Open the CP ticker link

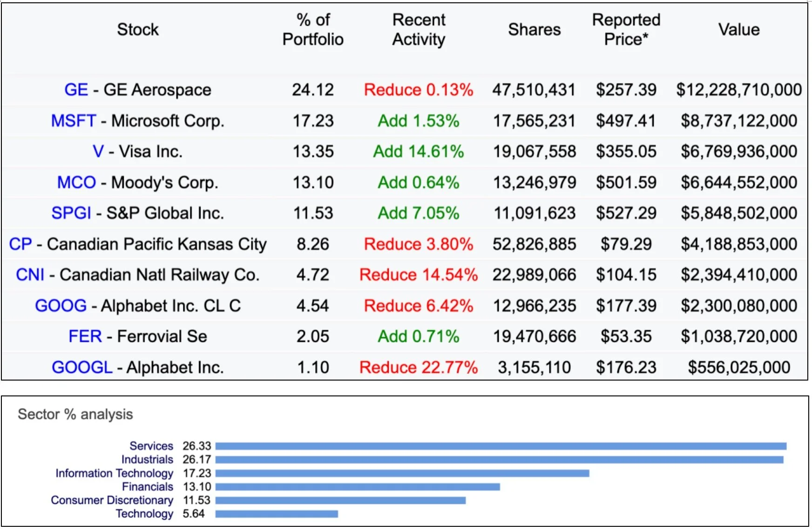(20, 244)
